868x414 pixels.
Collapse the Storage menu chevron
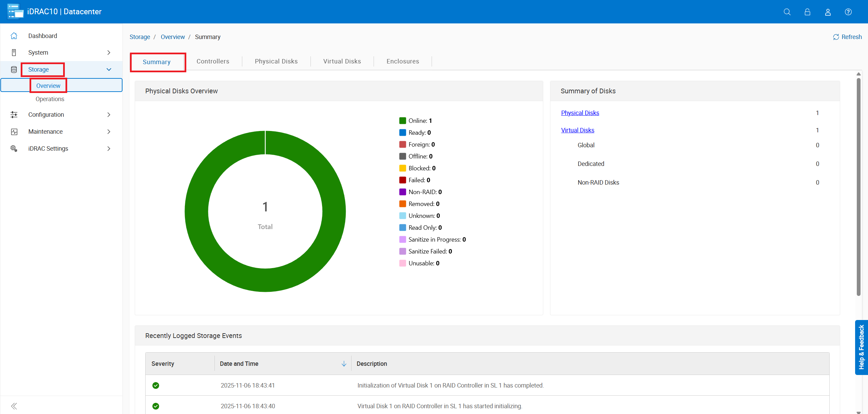tap(109, 70)
